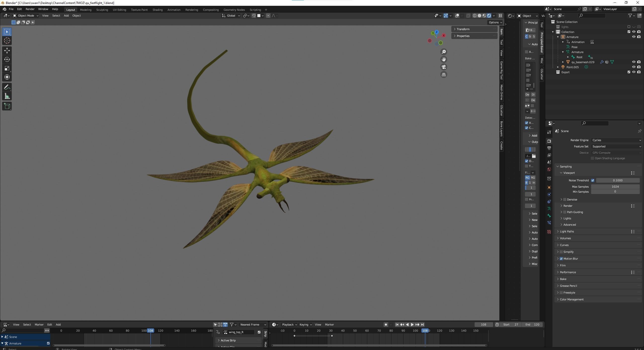Open Global transform orientation dropdown

[x=231, y=16]
